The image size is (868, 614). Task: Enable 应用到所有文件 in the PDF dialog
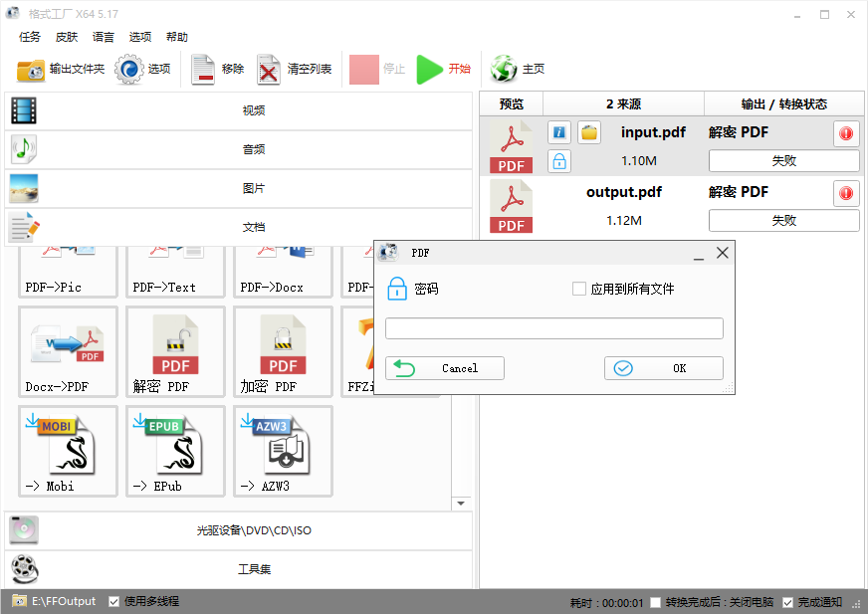578,289
